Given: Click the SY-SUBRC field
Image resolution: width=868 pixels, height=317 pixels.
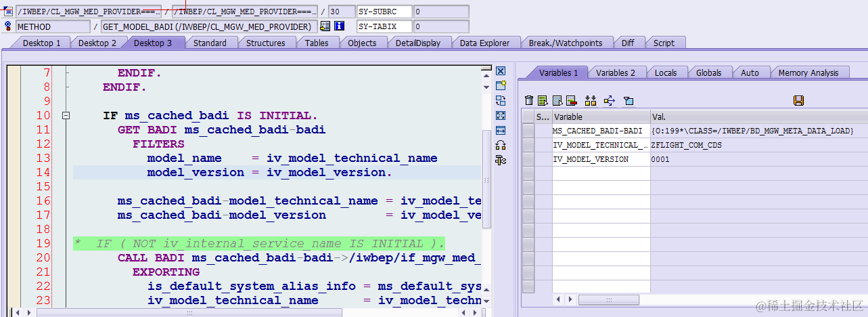Looking at the screenshot, I should (x=384, y=12).
